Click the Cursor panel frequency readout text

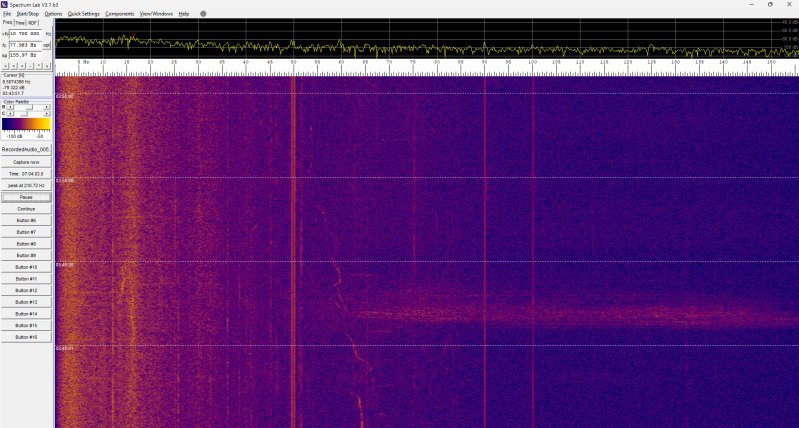pyautogui.click(x=16, y=82)
